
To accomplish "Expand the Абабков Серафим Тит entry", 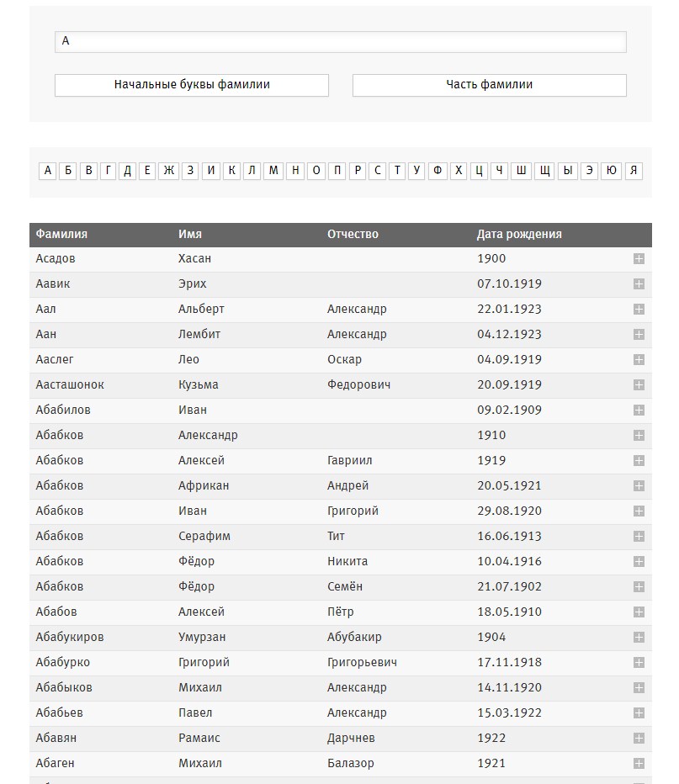I will 639,536.
